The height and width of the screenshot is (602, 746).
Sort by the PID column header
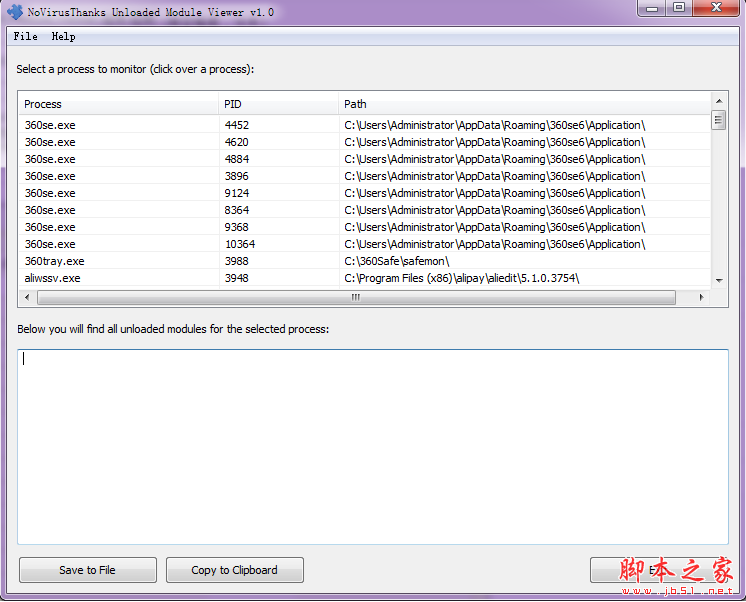[x=278, y=104]
